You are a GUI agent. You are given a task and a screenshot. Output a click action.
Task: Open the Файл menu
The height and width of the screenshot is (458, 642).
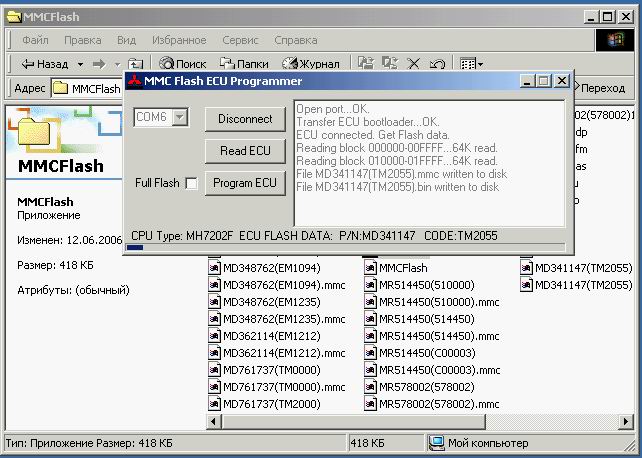(x=35, y=40)
